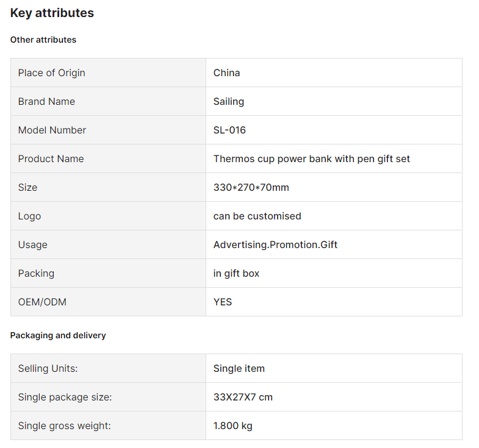
Task: Click the Advertising.Promotion.Gift usage value
Action: 275,245
